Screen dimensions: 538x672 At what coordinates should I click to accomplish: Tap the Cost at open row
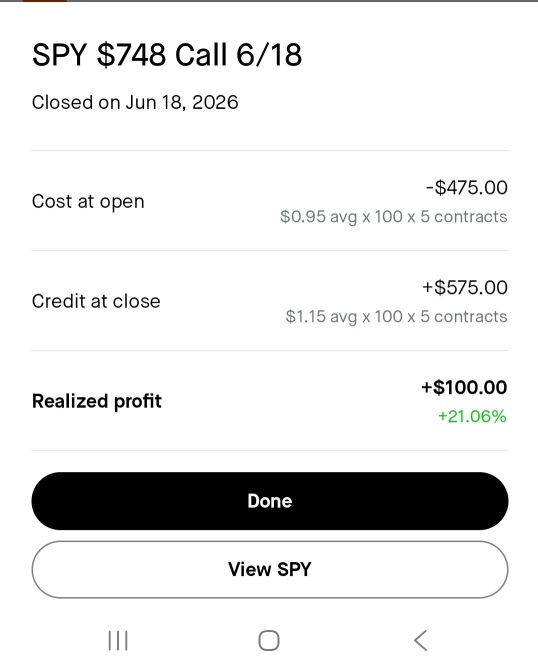(x=270, y=201)
